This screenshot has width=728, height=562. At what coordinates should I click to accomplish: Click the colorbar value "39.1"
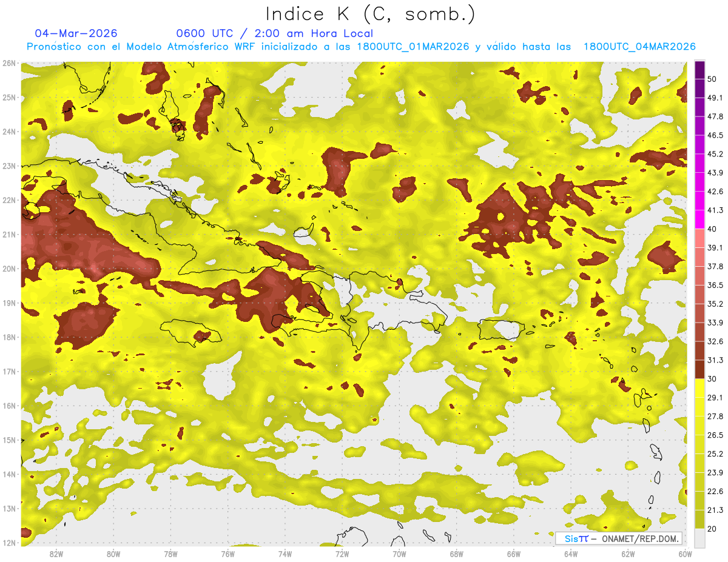click(x=715, y=247)
